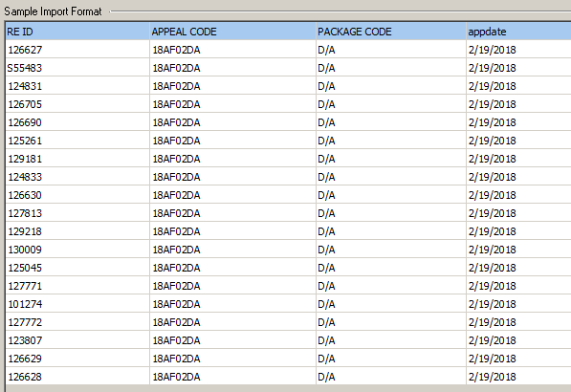Screen dimensions: 571x392
Task: Select the row with RE ID 101274
Action: coord(289,304)
